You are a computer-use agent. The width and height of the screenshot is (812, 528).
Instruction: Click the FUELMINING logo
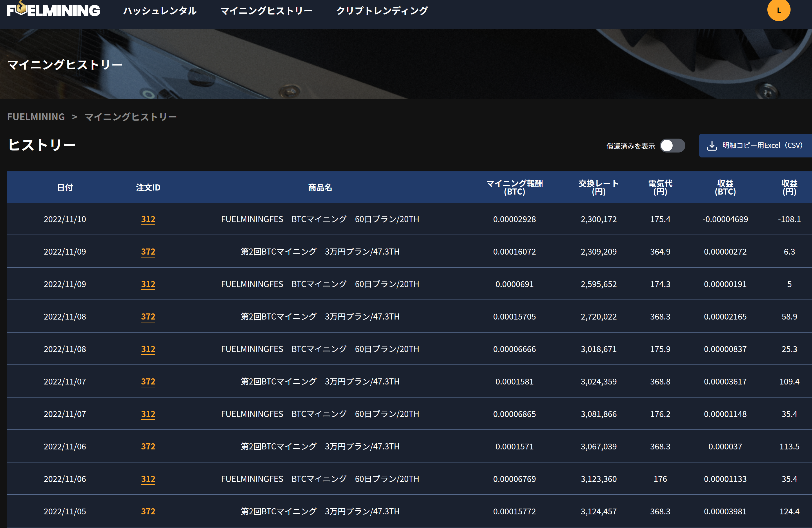coord(53,10)
